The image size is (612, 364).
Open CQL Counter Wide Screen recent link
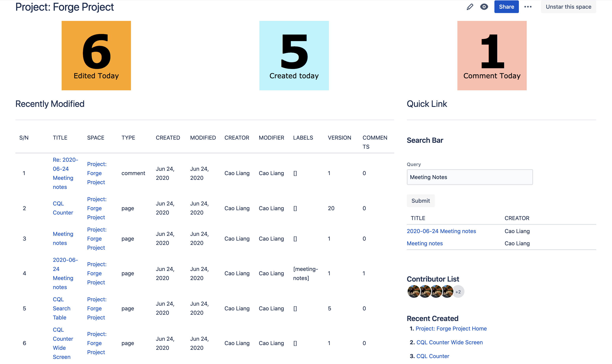tap(449, 342)
